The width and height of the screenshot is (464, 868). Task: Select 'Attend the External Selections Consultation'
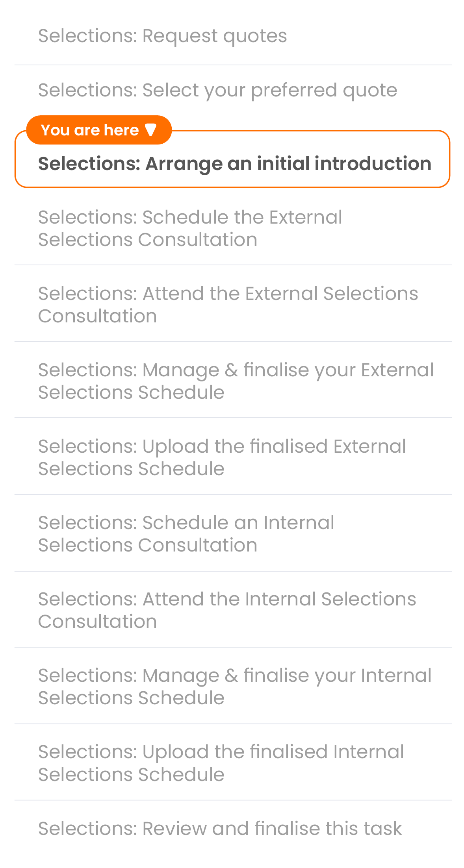tap(228, 305)
